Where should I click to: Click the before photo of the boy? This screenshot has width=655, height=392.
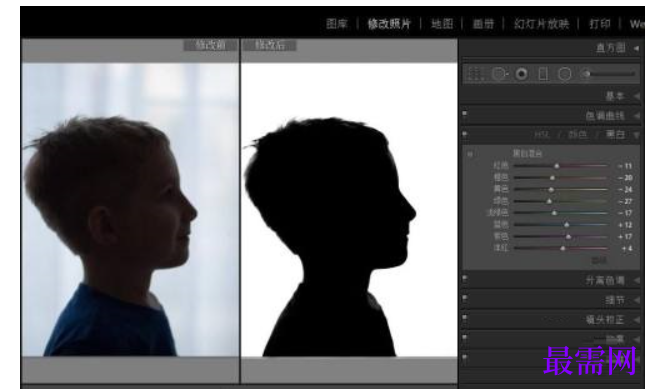[130, 210]
